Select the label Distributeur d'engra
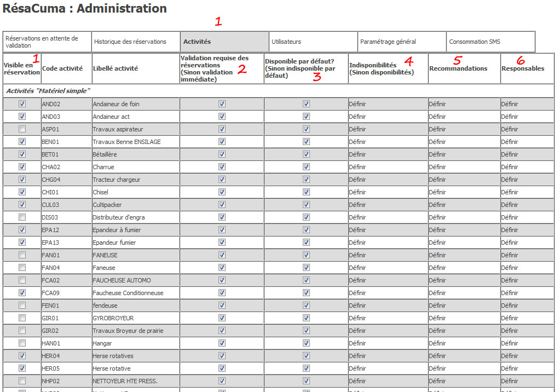Screen dimensions: 558x392 tap(119, 217)
